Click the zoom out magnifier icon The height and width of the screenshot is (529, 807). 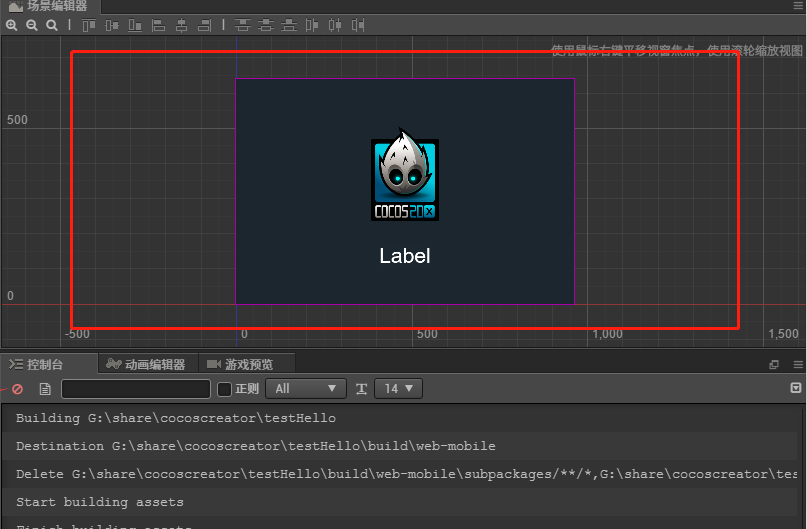click(x=32, y=25)
